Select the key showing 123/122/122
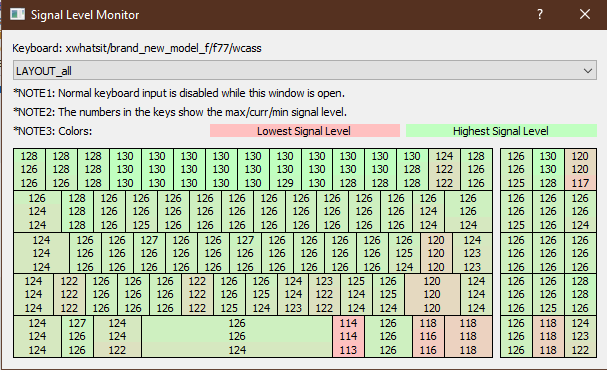Viewport: 607px width, 370px height. (324, 294)
